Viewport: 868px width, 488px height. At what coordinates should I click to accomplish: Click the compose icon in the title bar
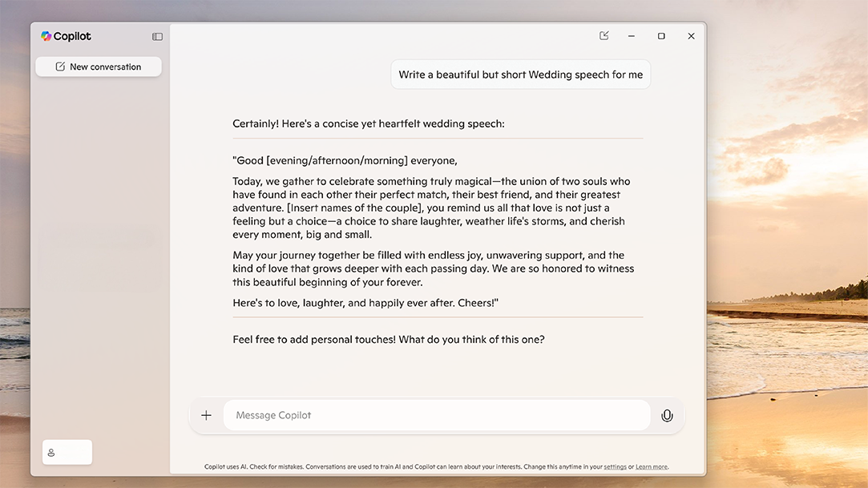pyautogui.click(x=604, y=36)
